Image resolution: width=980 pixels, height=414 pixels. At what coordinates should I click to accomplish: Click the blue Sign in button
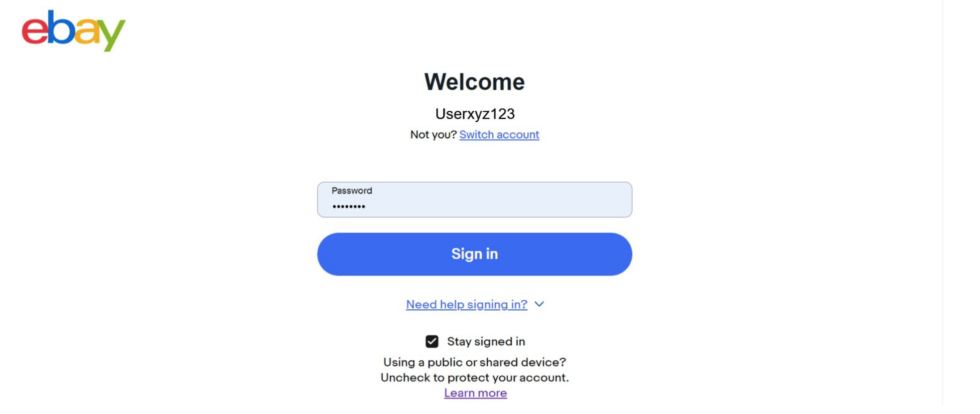474,254
